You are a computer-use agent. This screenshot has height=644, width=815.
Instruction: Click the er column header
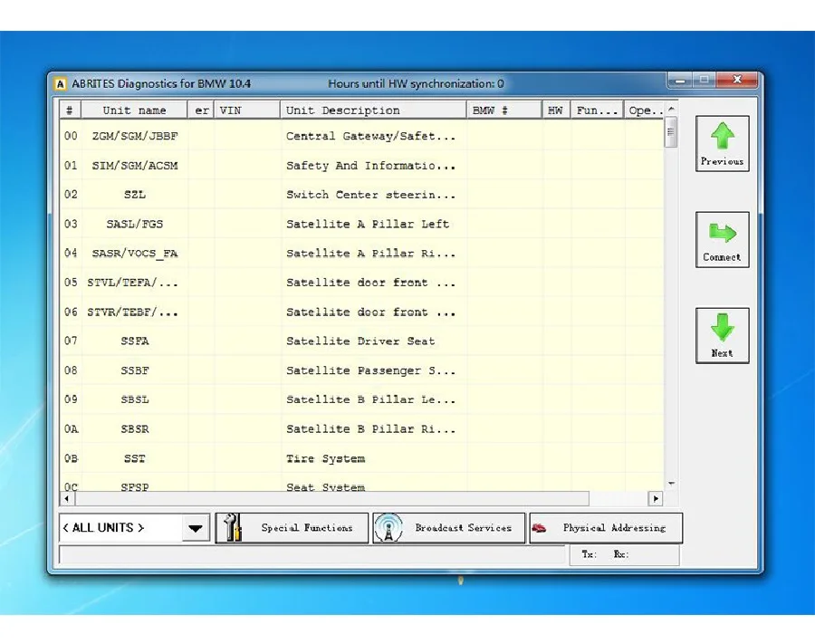click(201, 111)
